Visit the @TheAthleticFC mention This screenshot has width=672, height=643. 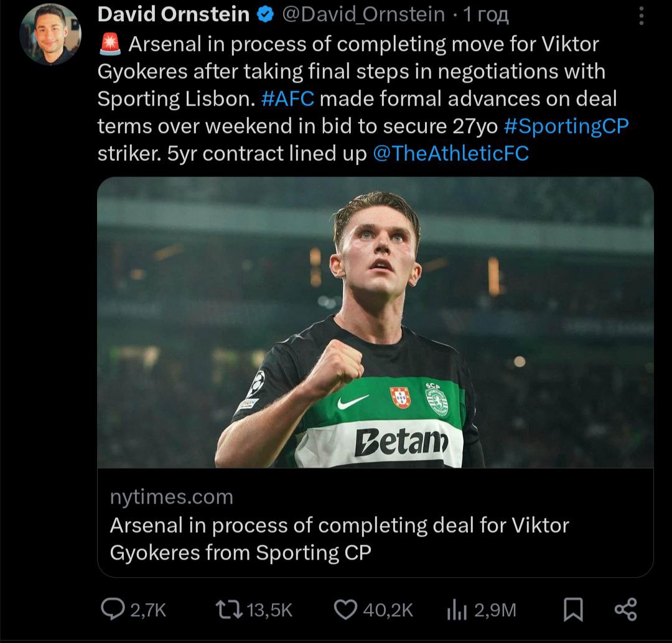click(x=450, y=153)
